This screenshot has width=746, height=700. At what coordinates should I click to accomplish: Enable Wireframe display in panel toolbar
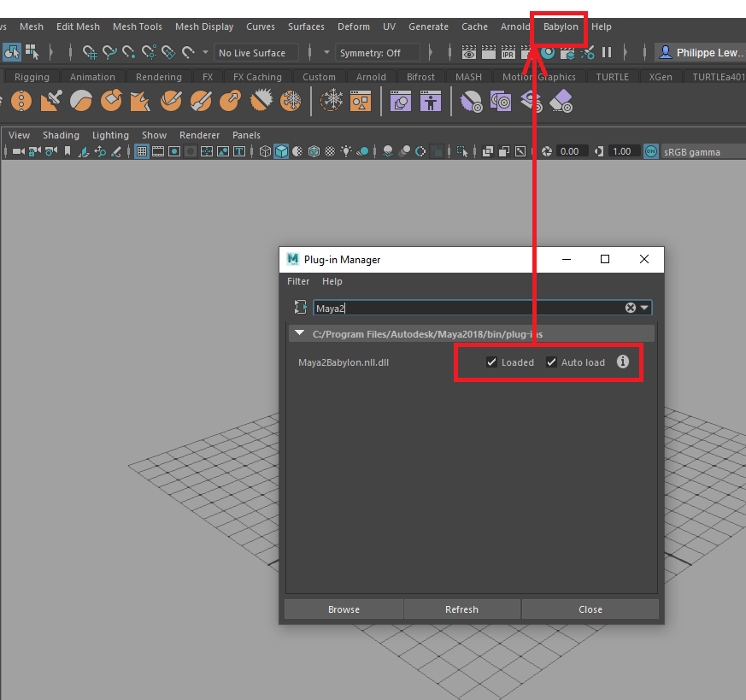click(x=265, y=152)
